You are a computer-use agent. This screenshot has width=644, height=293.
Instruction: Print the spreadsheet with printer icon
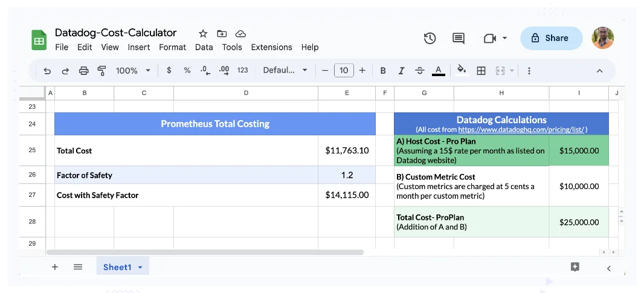coord(83,71)
